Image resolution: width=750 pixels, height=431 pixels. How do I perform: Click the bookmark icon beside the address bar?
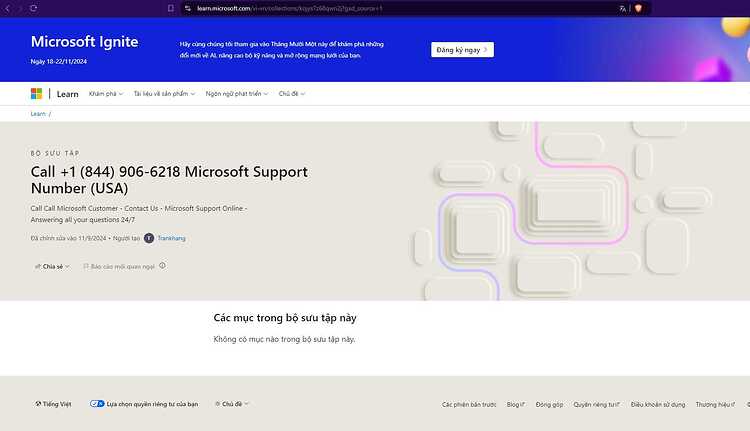pos(171,8)
